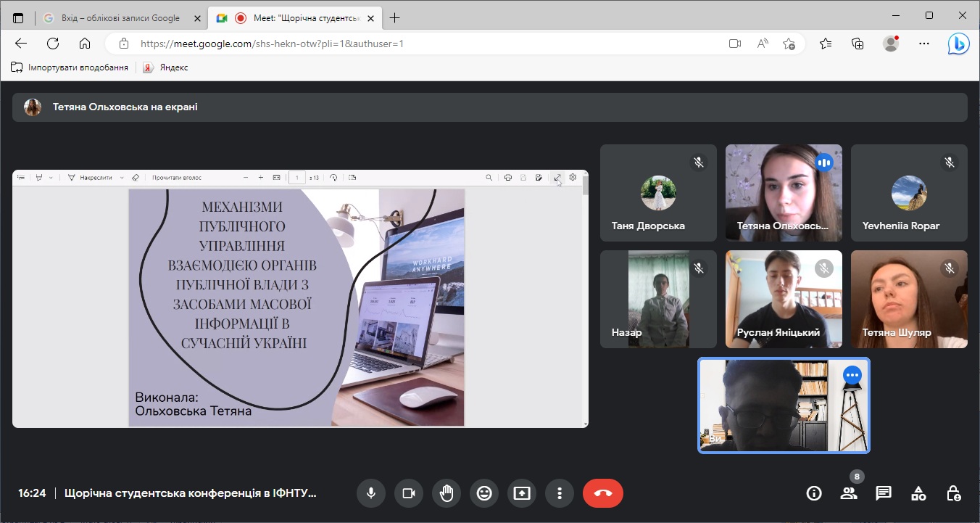Select Тетяна Шуляр video tile
This screenshot has width=980, height=523.
(909, 299)
